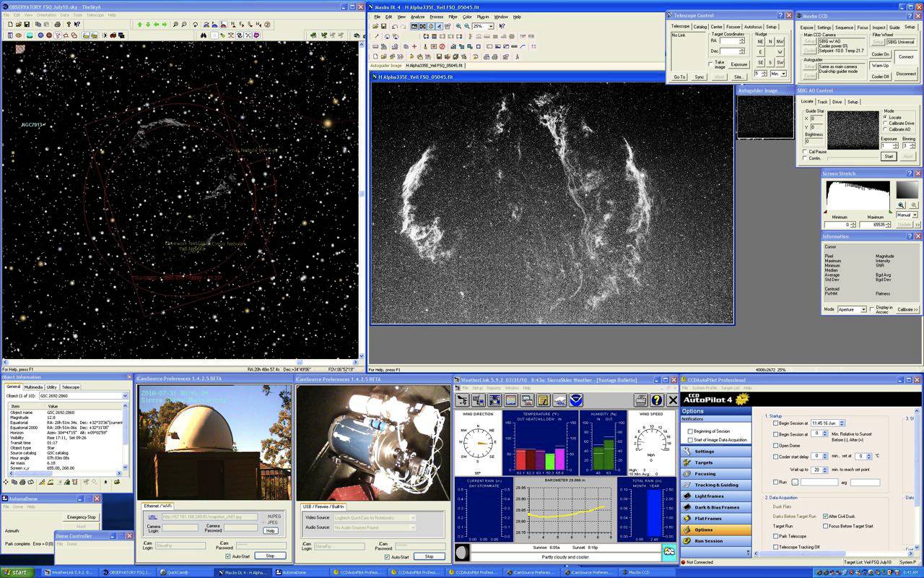Open the Analyze menu in MaxIm DL
Viewport: 924px width, 578px height.
coord(417,17)
